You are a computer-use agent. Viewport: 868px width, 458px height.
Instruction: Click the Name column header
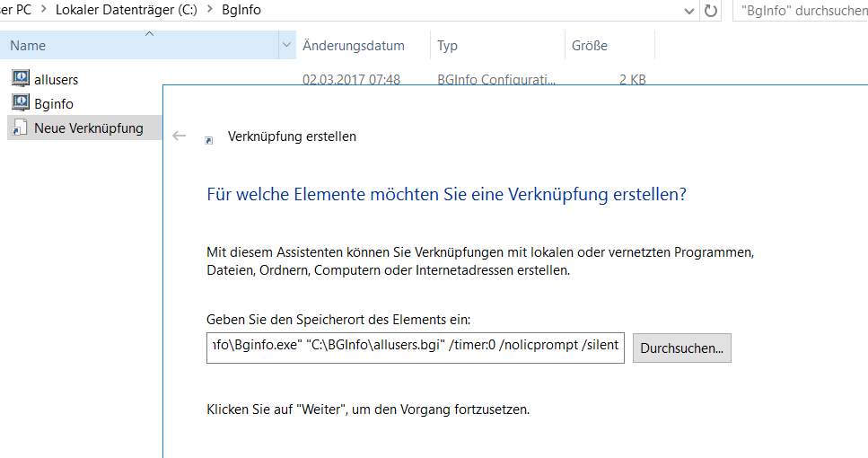(29, 45)
